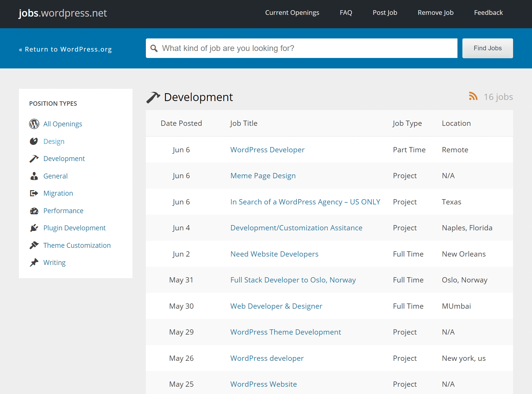The width and height of the screenshot is (532, 394).
Task: Click the hammer icon beside Development
Action: [x=34, y=158]
